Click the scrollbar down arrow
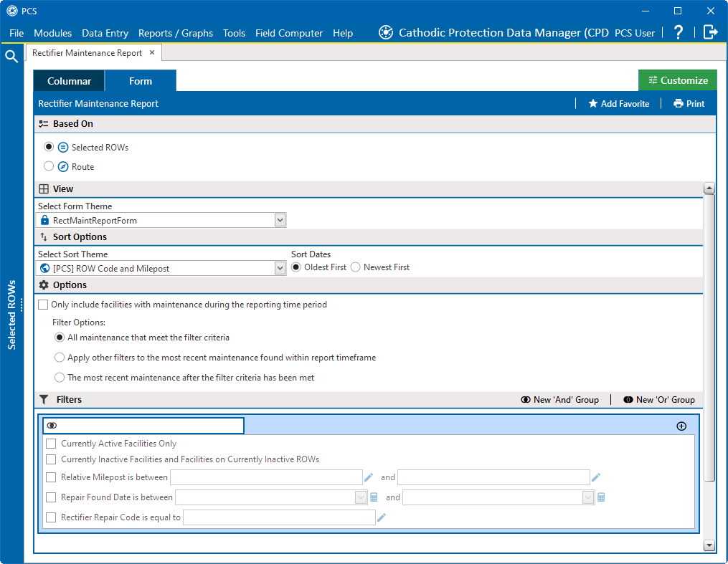Screen dimensions: 728x564 [709, 545]
